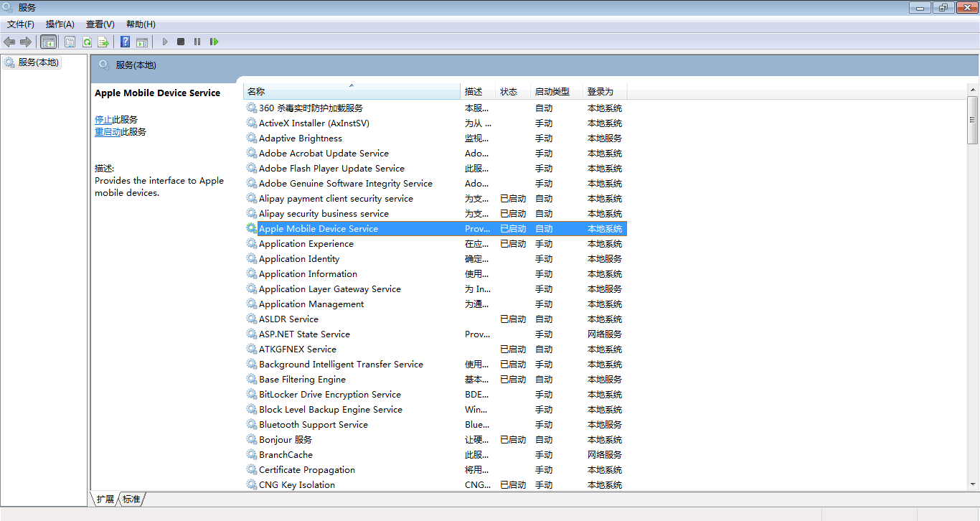Click the Back arrow in toolbar

(9, 42)
